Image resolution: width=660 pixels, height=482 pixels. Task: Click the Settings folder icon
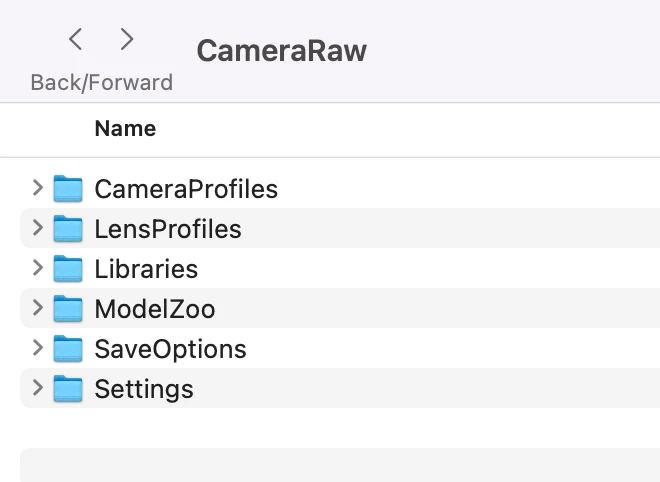click(67, 388)
